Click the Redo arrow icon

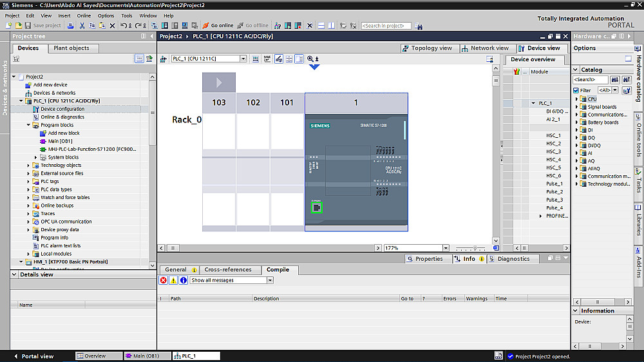pos(138,26)
